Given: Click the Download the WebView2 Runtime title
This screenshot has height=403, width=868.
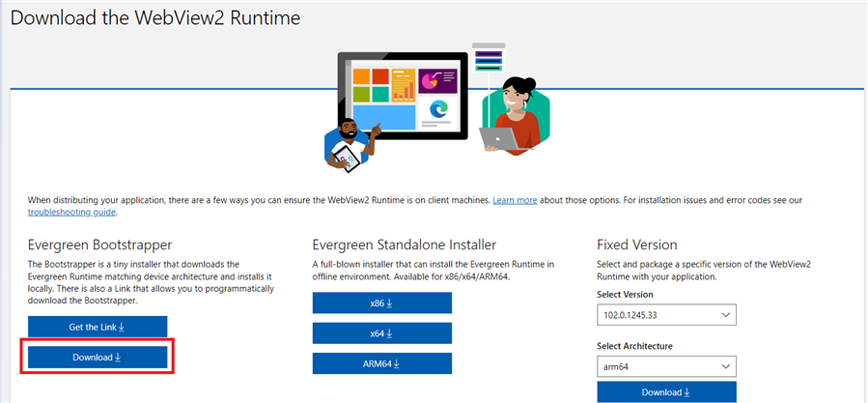Looking at the screenshot, I should point(155,17).
